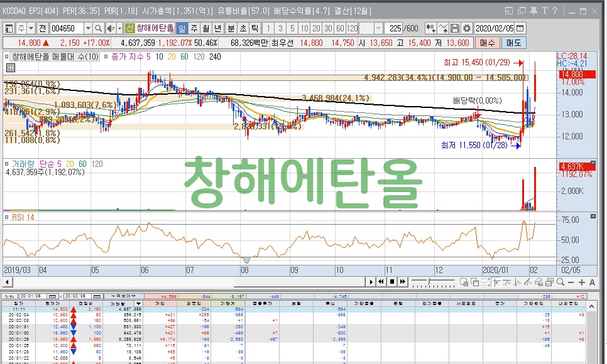Click the pin icon in the title bar
The width and height of the screenshot is (607, 364).
pos(533,11)
